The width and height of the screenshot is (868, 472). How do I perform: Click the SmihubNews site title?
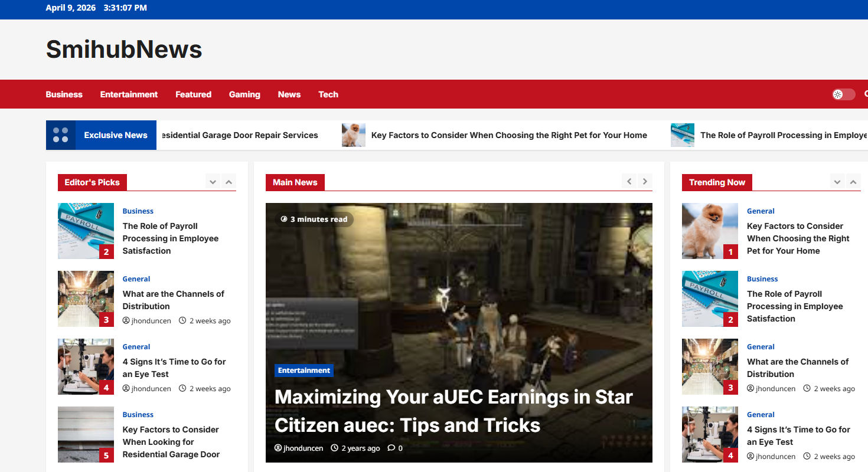pos(124,49)
